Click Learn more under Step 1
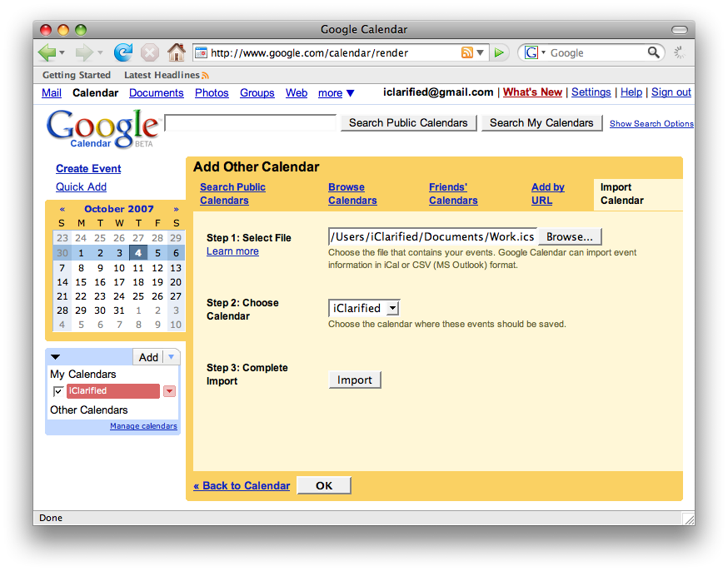This screenshot has height=571, width=728. pos(232,251)
